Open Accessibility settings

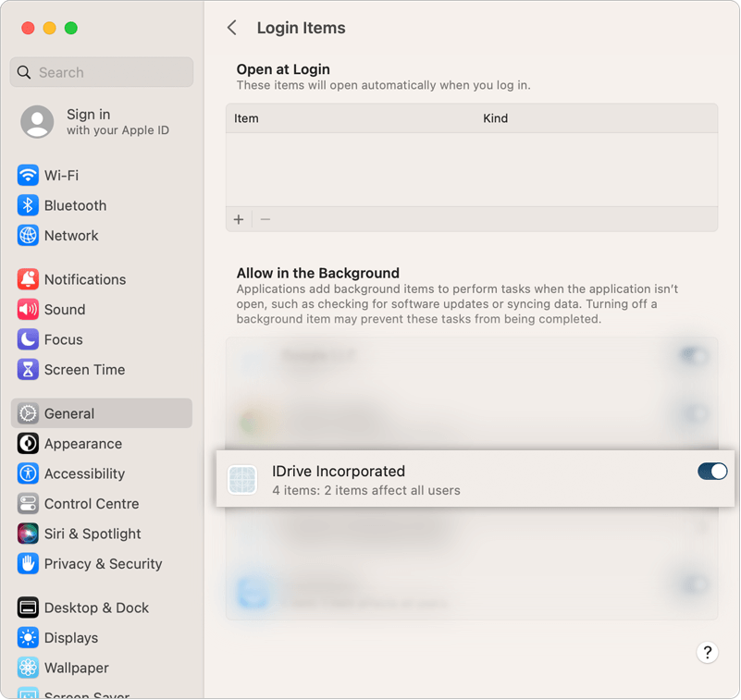click(x=102, y=473)
